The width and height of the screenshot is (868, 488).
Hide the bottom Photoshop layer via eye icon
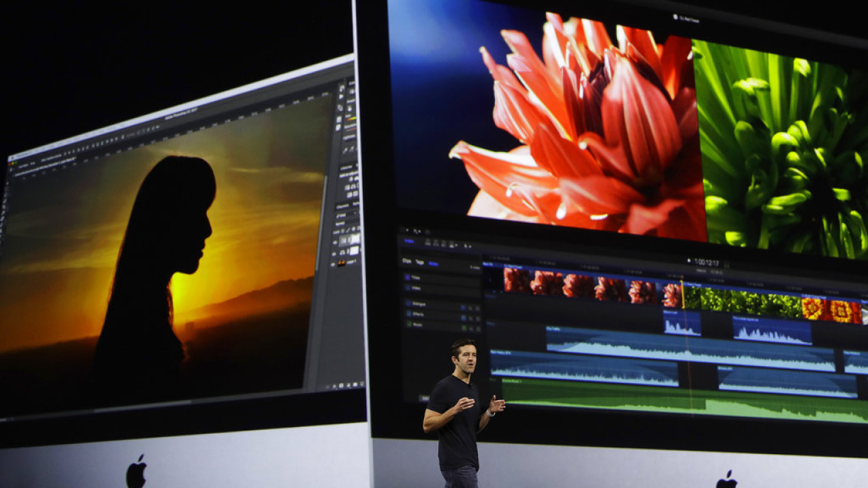[x=335, y=262]
